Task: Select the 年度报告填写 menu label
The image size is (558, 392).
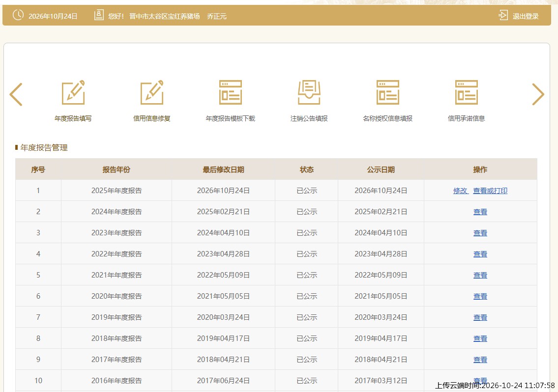Action: (73, 118)
